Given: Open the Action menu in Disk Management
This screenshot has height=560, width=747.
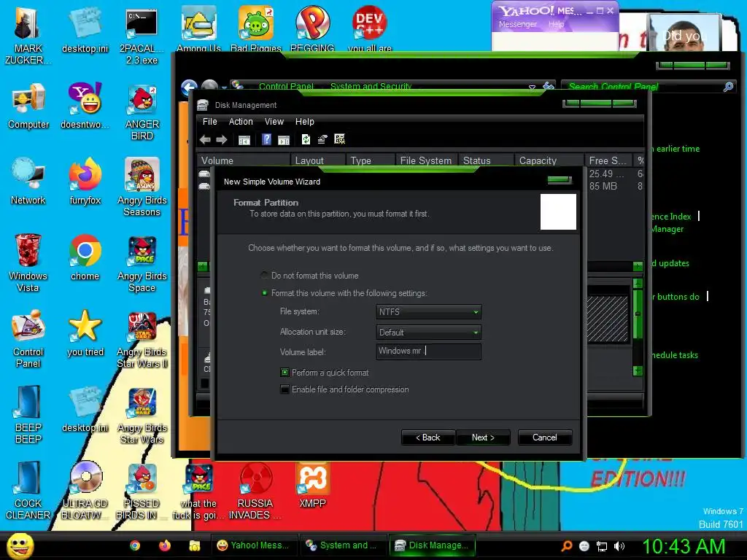Looking at the screenshot, I should coord(241,122).
